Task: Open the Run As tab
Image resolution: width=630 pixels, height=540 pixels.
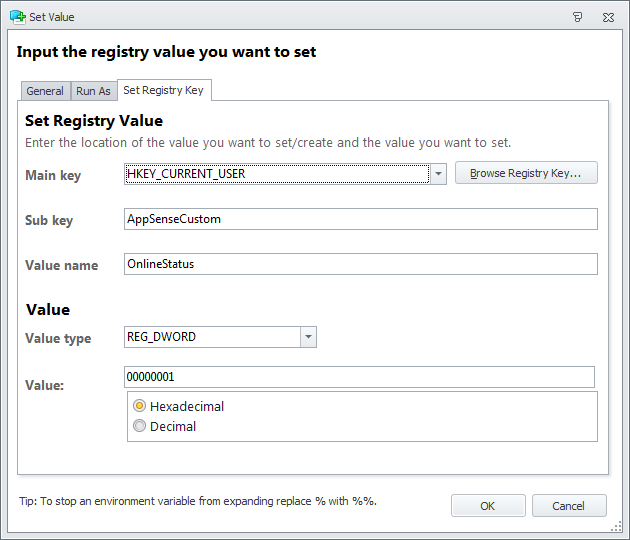Action: coord(93,91)
